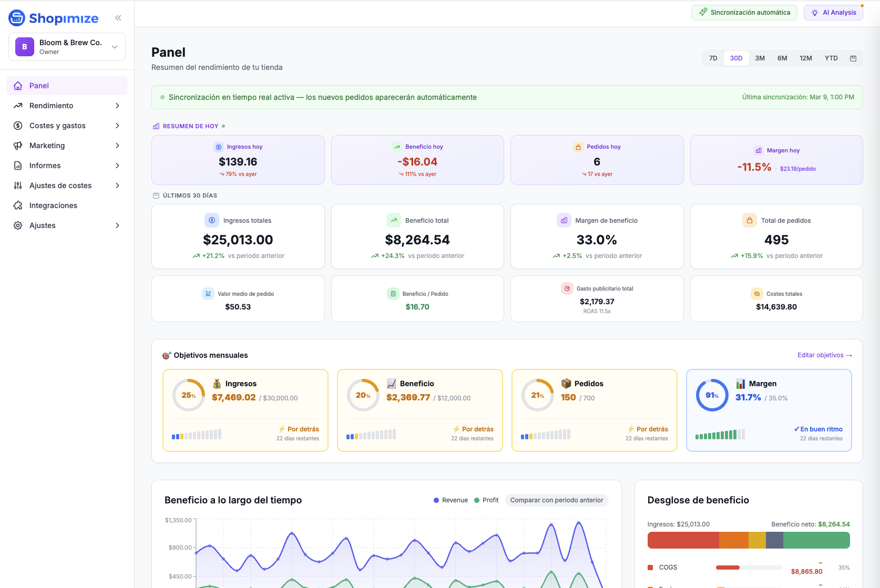Click the Gasto publicitario total icon
Screen dimensions: 880x588
coord(567,288)
